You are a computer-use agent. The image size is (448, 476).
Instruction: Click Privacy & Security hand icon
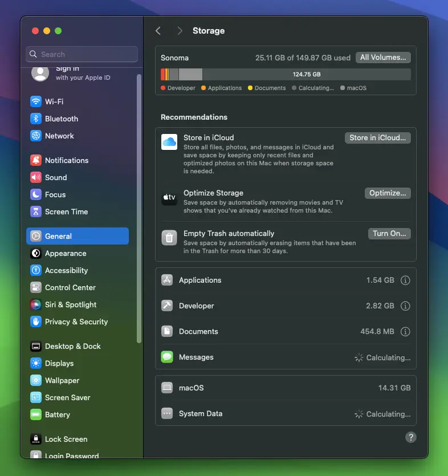pyautogui.click(x=36, y=322)
